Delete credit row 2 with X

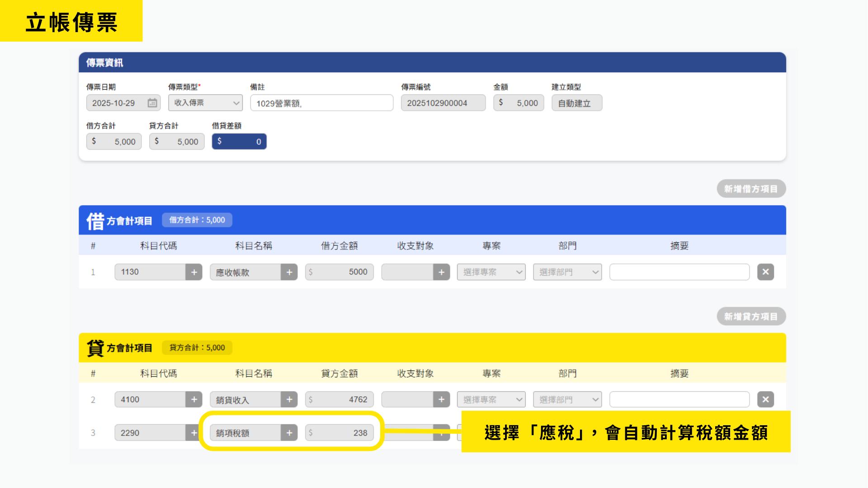(765, 399)
